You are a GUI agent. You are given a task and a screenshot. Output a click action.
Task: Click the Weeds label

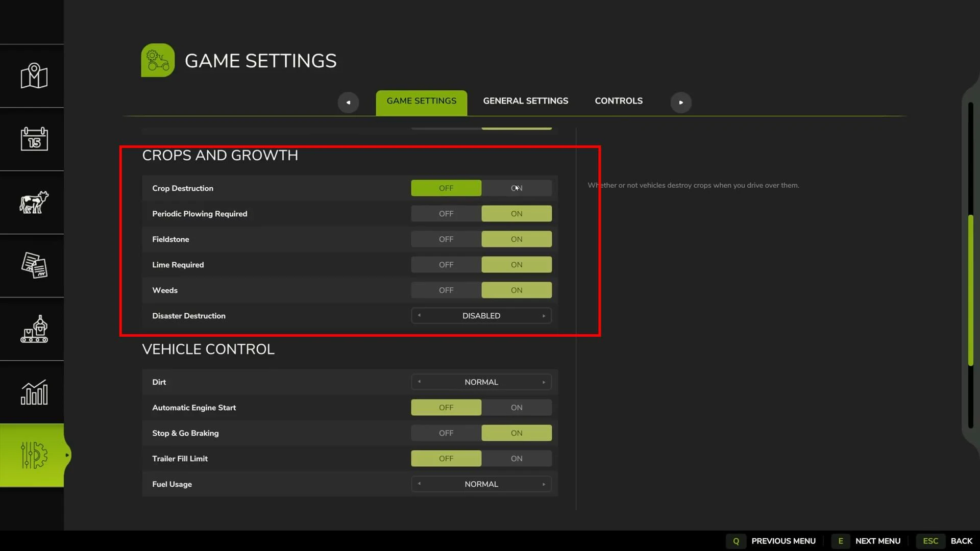click(165, 290)
